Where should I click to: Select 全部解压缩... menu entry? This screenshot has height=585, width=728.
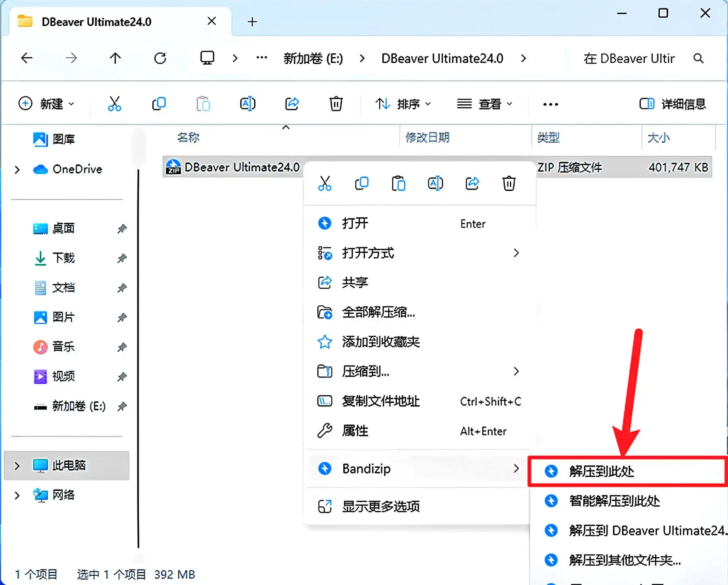(x=420, y=312)
